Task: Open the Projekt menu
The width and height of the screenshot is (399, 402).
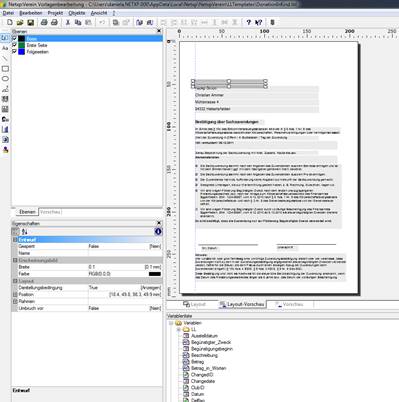Action: coord(55,13)
